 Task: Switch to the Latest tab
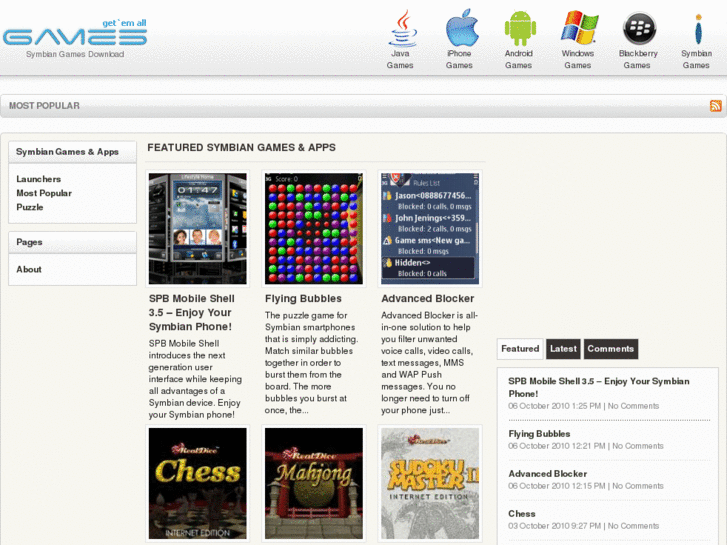563,349
